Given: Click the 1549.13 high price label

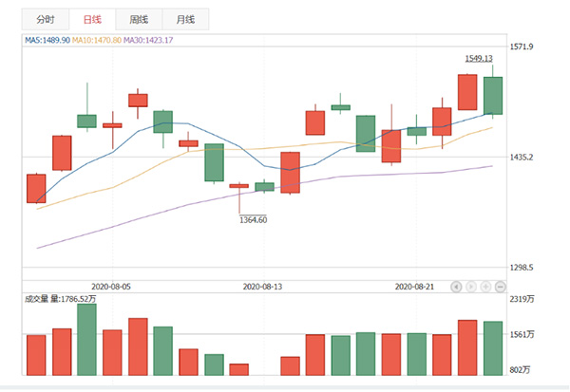Looking at the screenshot, I should coord(478,58).
